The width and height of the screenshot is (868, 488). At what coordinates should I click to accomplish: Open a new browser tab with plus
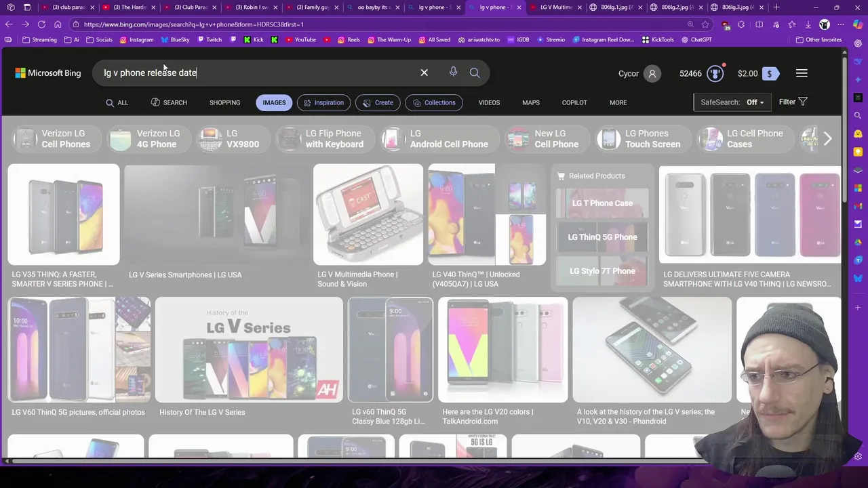tap(776, 7)
